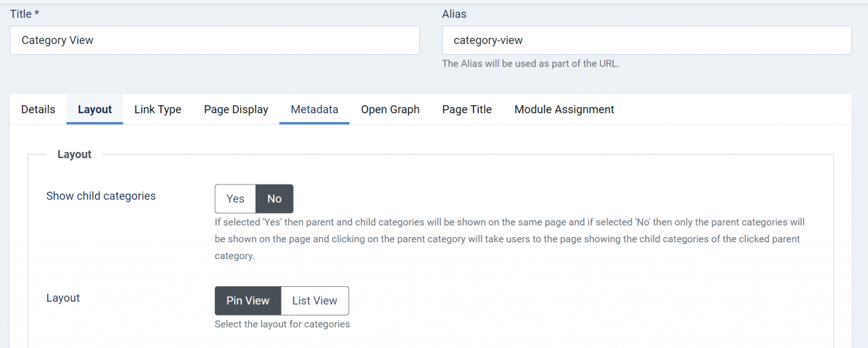Screen dimensions: 868x348
Task: Set Show child categories to Yes
Action: click(235, 199)
